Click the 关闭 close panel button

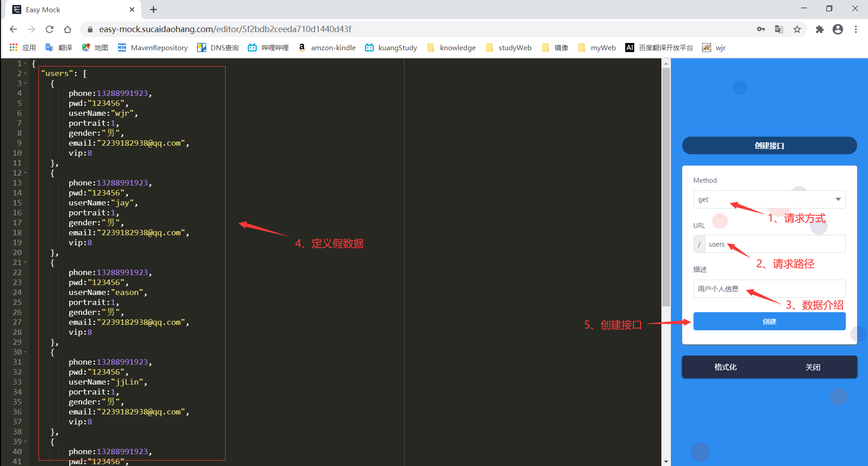tap(812, 367)
